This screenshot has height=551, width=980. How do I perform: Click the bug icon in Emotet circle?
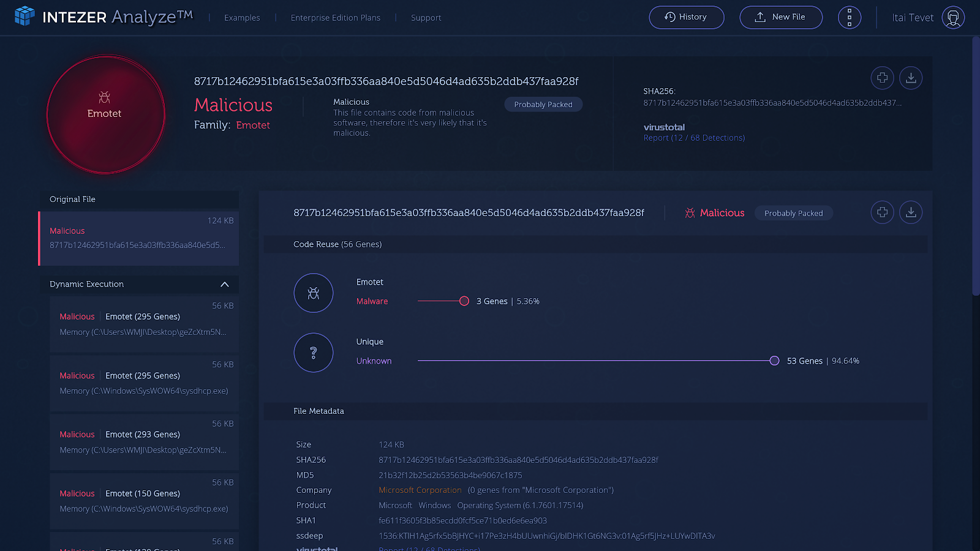(x=104, y=97)
